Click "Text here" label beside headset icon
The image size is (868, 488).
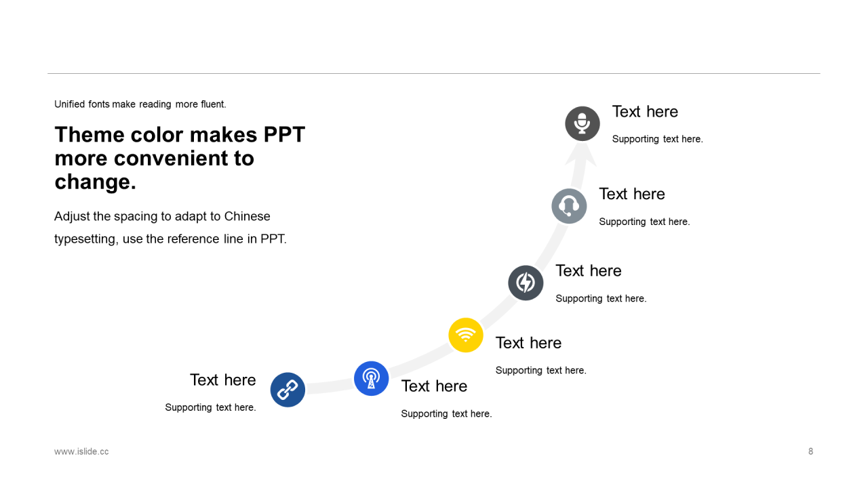(632, 194)
